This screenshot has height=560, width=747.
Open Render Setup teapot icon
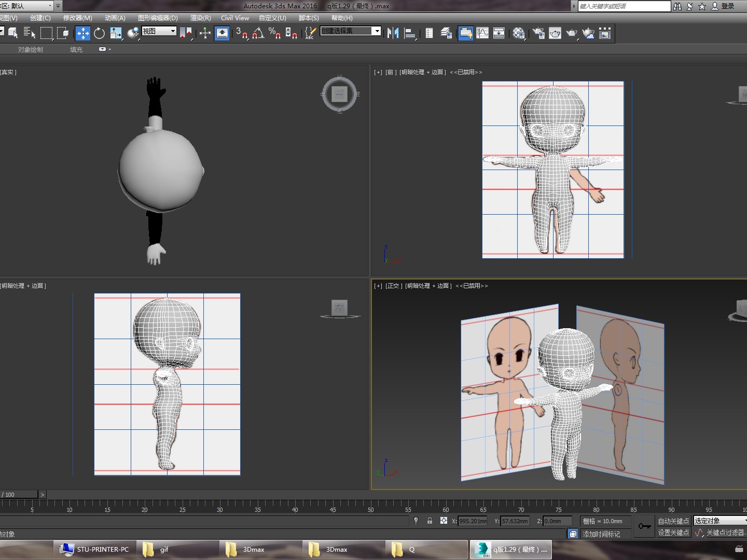(538, 34)
